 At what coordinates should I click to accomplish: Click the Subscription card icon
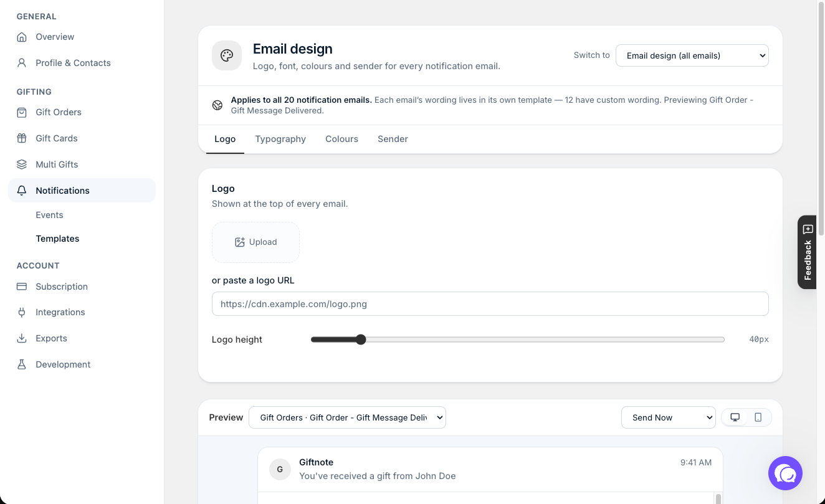tap(22, 287)
